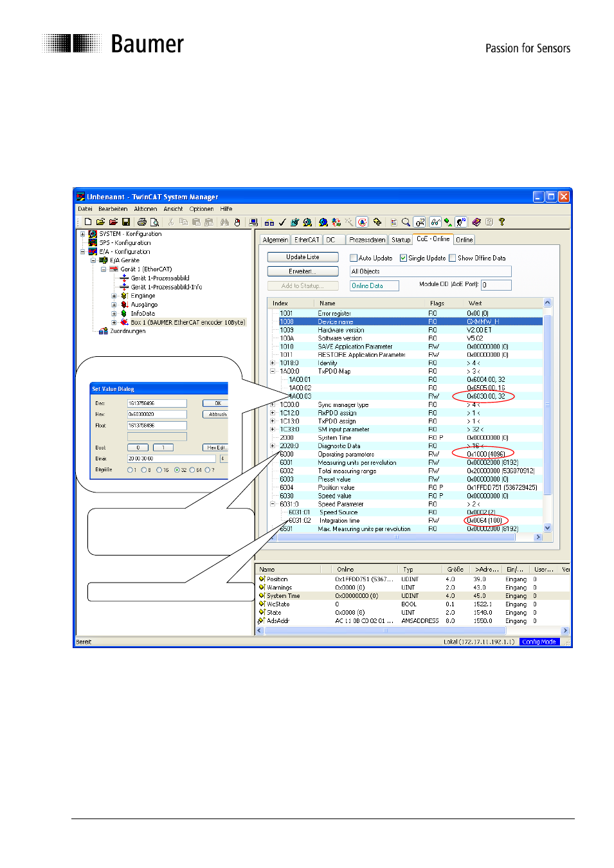The height and width of the screenshot is (868, 614).
Task: Click the Eingänge yellow inputs icon
Action: coord(124,296)
